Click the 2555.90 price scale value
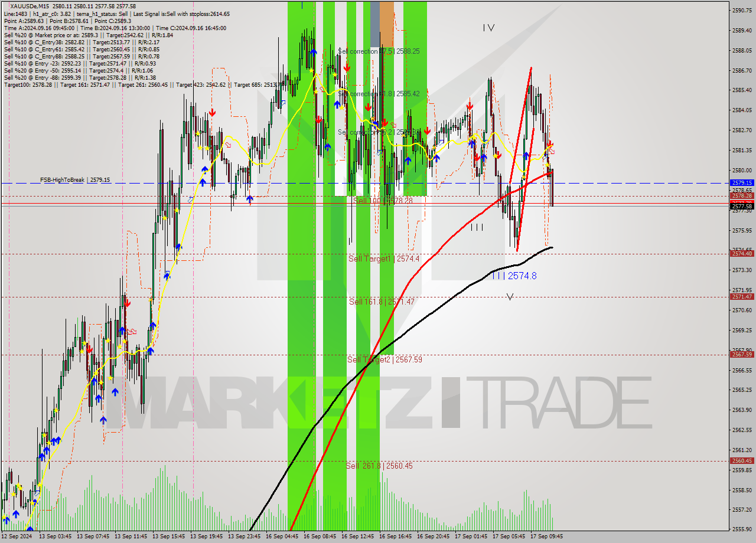 pos(742,529)
